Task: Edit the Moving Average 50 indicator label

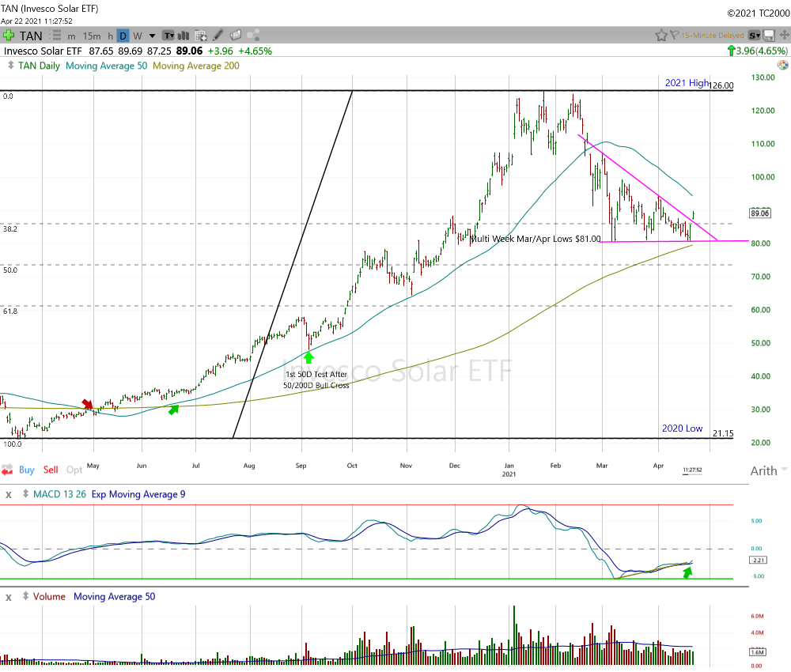Action: click(107, 66)
